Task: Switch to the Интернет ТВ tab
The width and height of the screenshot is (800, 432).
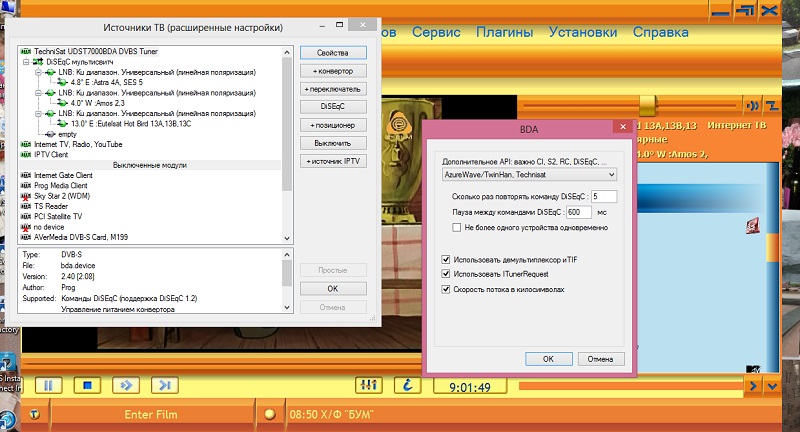Action: [737, 125]
